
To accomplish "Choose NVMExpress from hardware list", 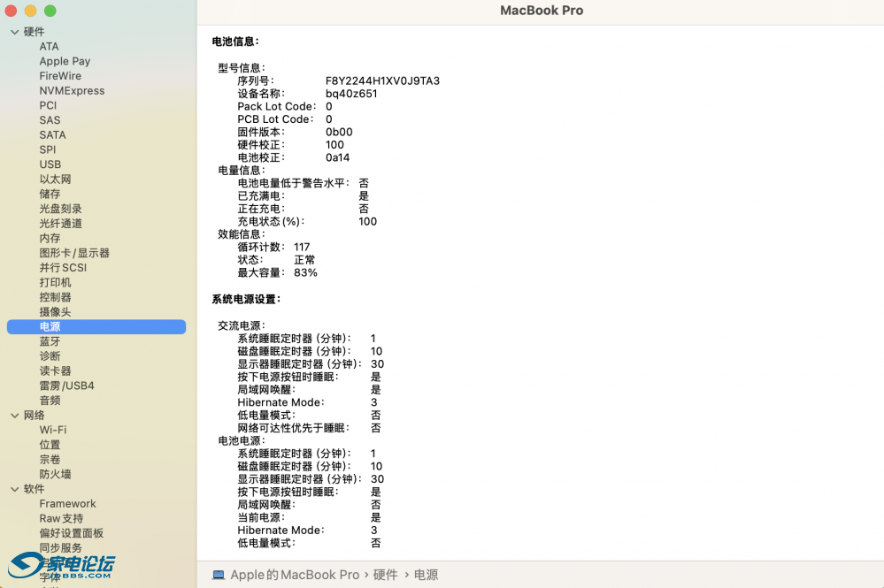I will point(72,91).
